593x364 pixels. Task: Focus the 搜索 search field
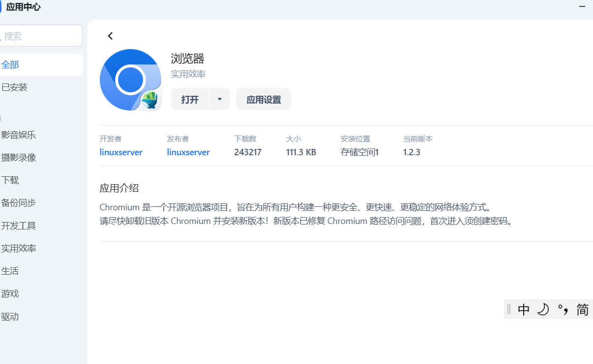[x=41, y=36]
